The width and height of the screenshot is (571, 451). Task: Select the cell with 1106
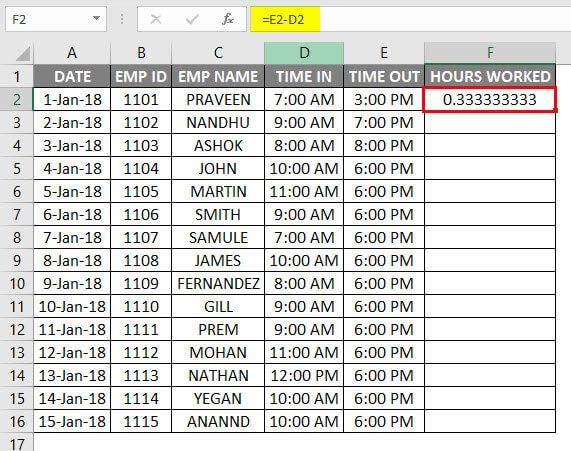coord(141,214)
